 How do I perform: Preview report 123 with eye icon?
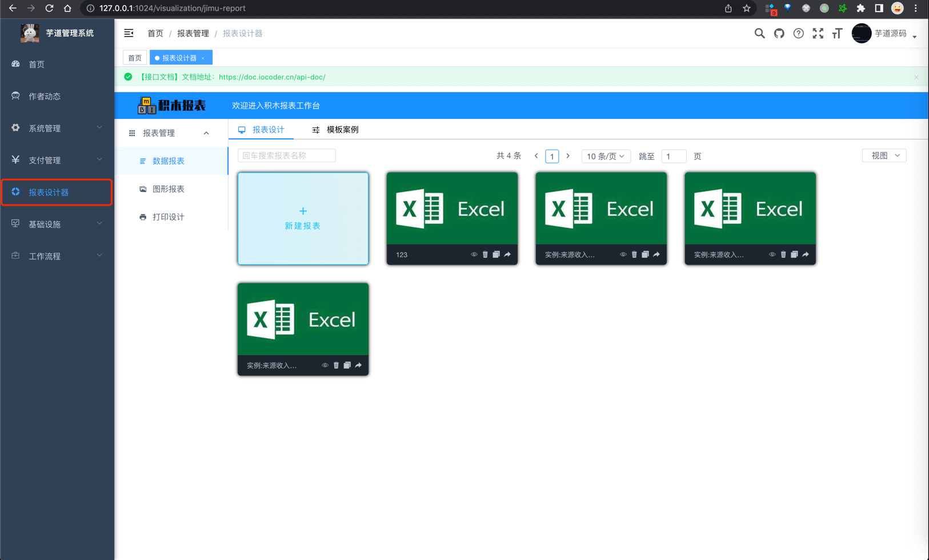coord(474,255)
